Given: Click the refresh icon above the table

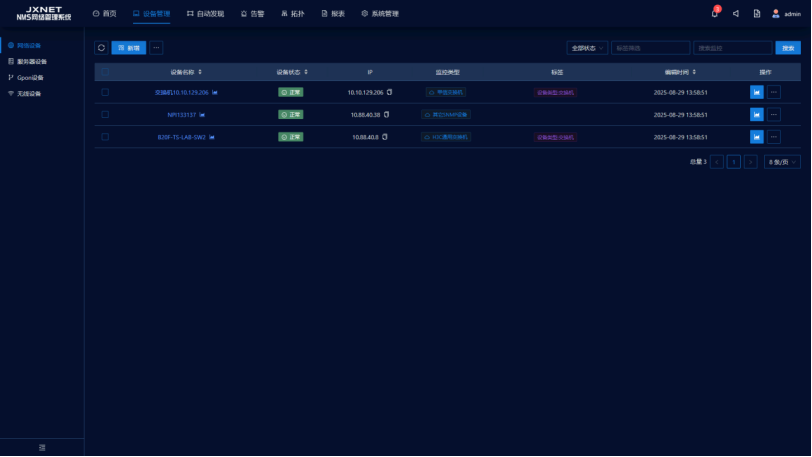Looking at the screenshot, I should tap(101, 47).
